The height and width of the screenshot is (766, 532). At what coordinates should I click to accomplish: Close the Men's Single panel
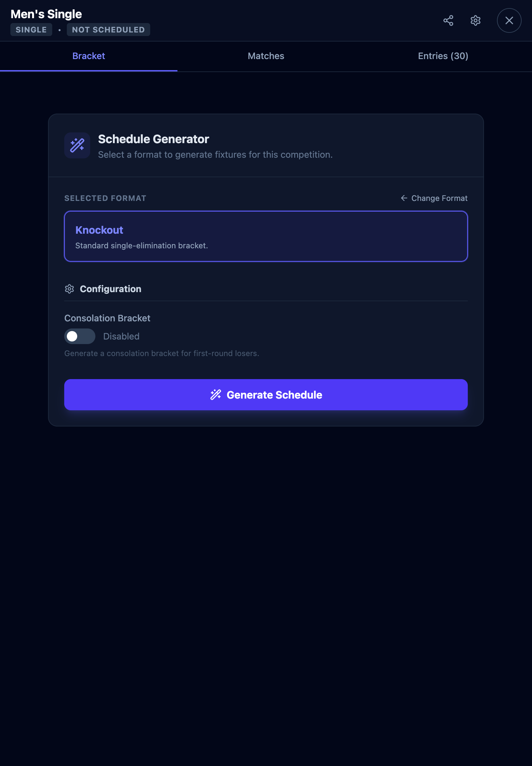509,21
